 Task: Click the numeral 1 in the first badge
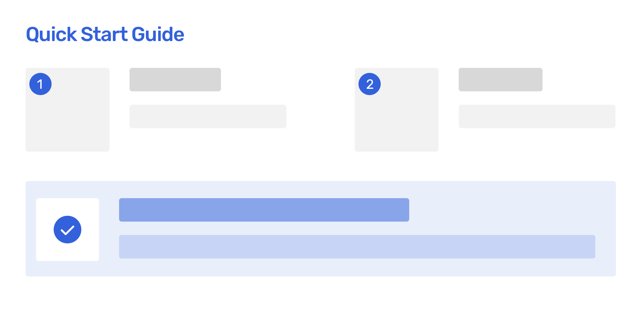[40, 85]
